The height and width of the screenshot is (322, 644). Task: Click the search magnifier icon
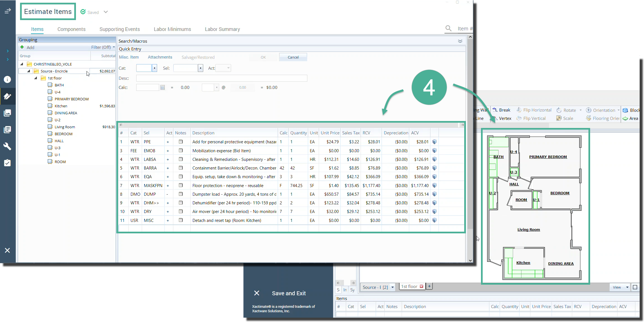[x=448, y=28]
